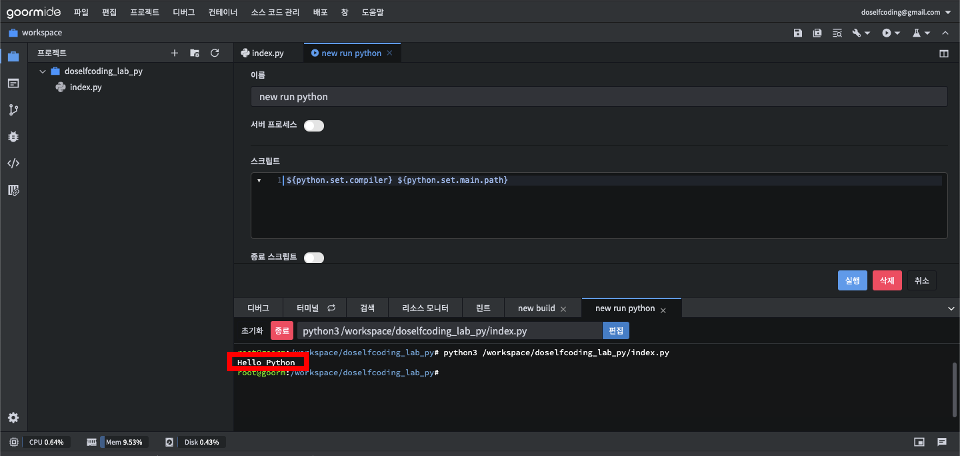Refresh the project tree
Screen dimensions: 960x456
click(215, 53)
